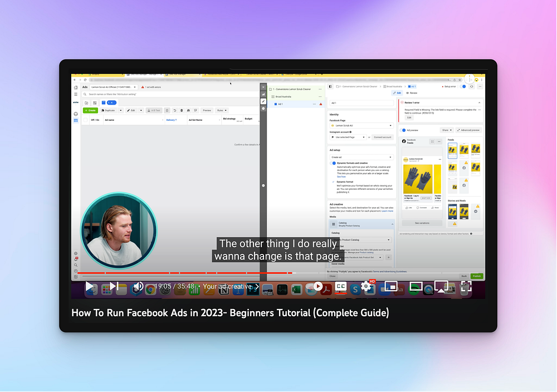Play the video with the play button
The width and height of the screenshot is (557, 392).
click(x=90, y=286)
